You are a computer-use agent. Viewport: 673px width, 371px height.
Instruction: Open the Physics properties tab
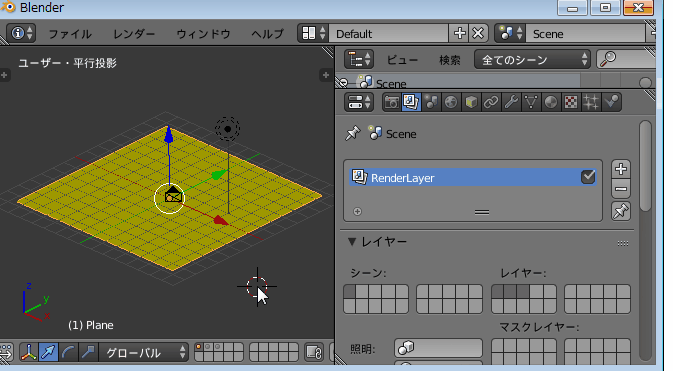coord(611,102)
